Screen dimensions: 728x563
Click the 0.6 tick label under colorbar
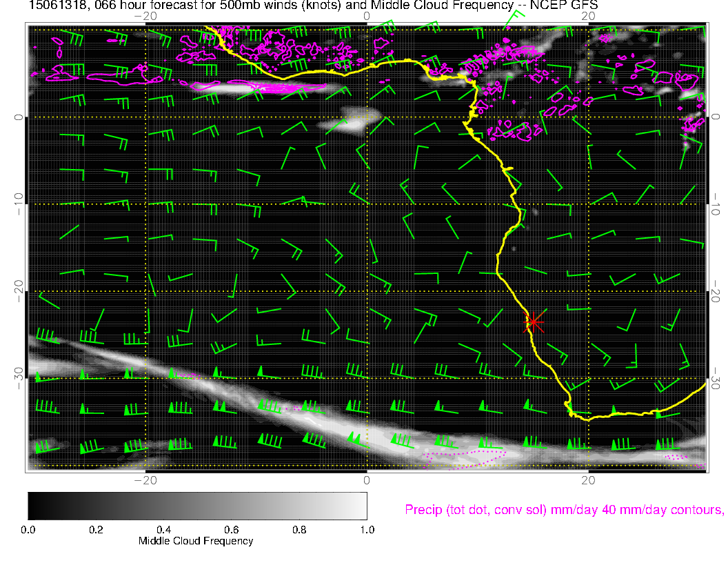pyautogui.click(x=231, y=530)
